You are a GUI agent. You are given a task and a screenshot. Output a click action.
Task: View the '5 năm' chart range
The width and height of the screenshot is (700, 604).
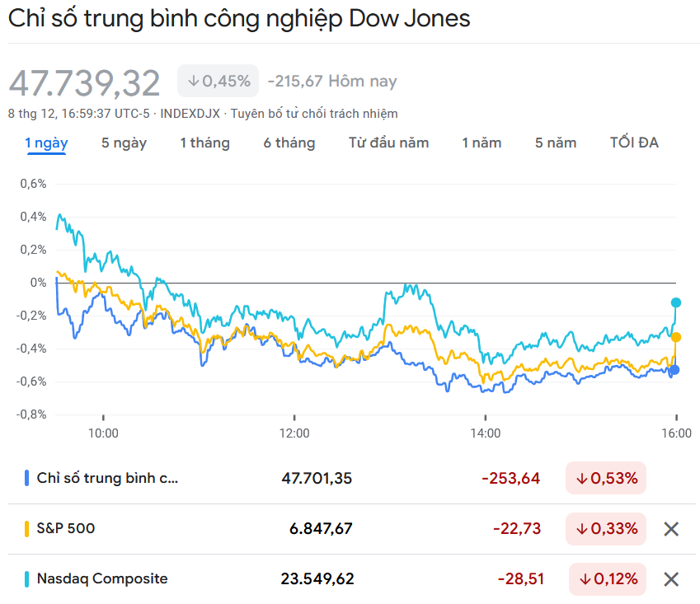[x=556, y=143]
